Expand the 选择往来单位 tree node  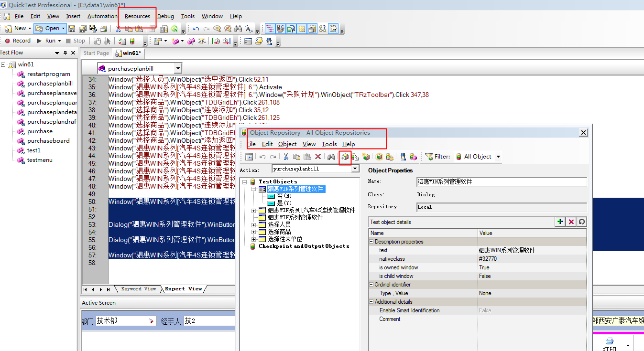[254, 239]
